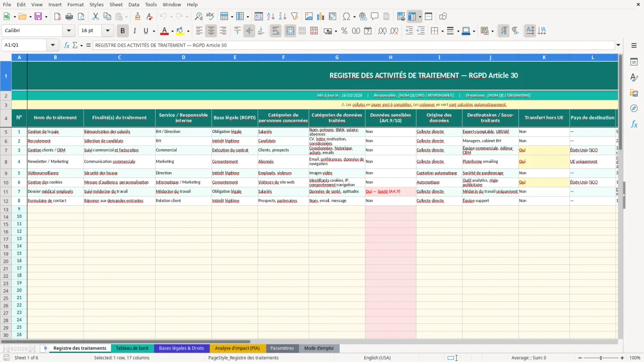The height and width of the screenshot is (362, 644).
Task: Select row header 7
Action: click(x=6, y=150)
